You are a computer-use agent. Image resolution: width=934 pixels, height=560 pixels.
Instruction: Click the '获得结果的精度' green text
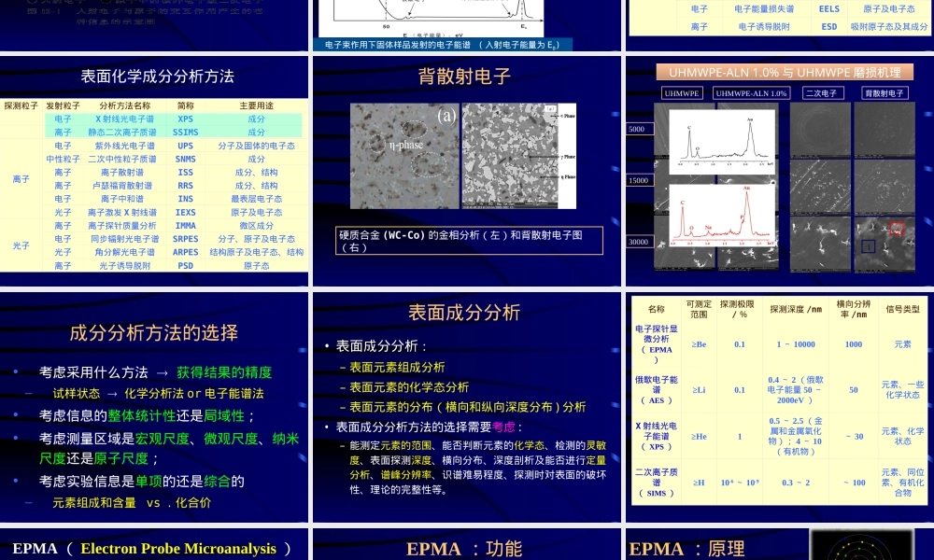pos(224,372)
